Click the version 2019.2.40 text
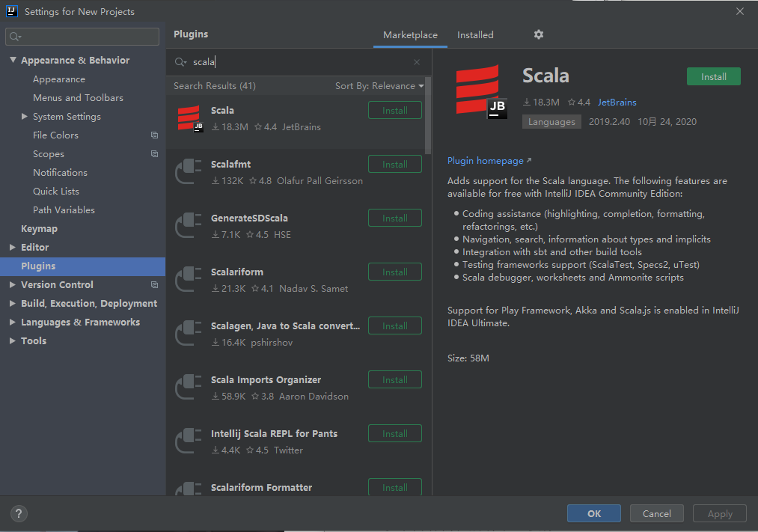Image resolution: width=758 pixels, height=532 pixels. pos(609,122)
